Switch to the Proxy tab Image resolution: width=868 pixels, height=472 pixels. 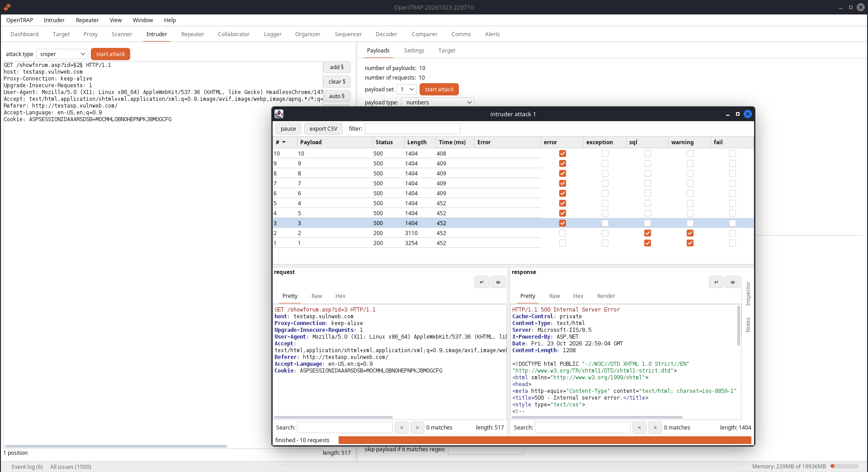tap(90, 34)
